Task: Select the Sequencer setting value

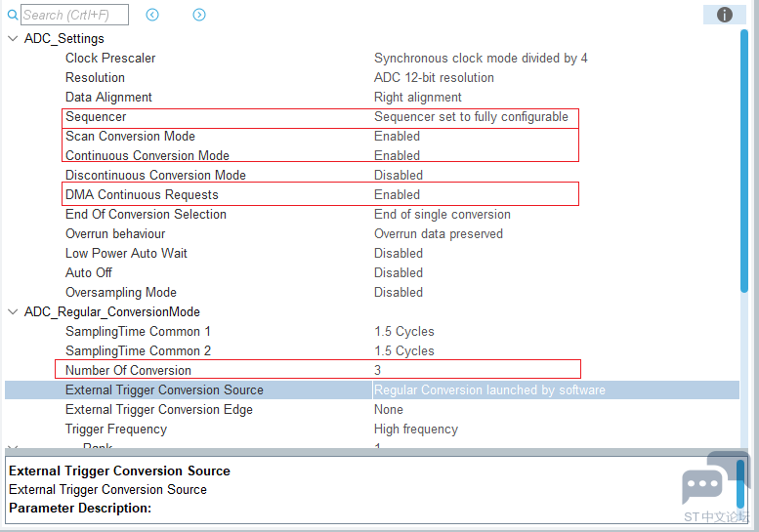Action: [471, 117]
